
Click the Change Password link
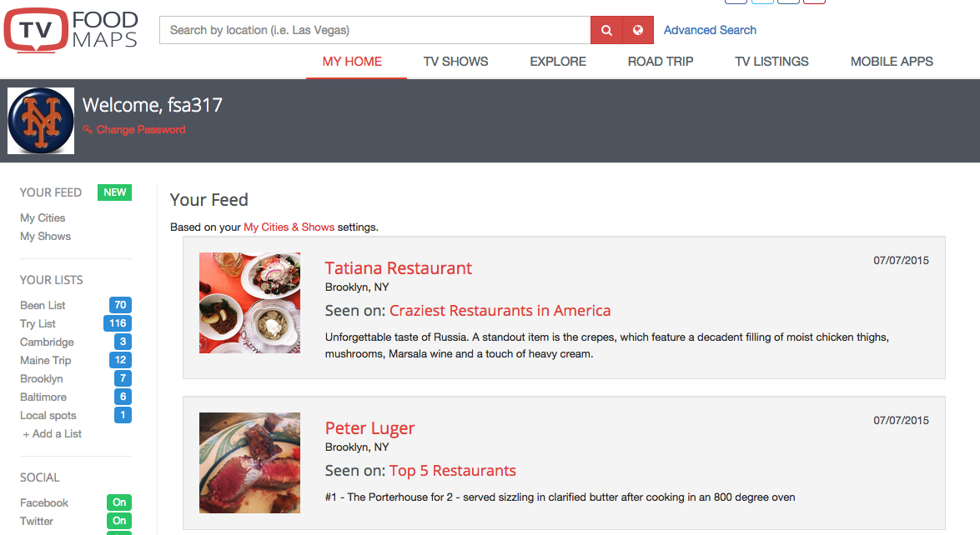[x=134, y=130]
